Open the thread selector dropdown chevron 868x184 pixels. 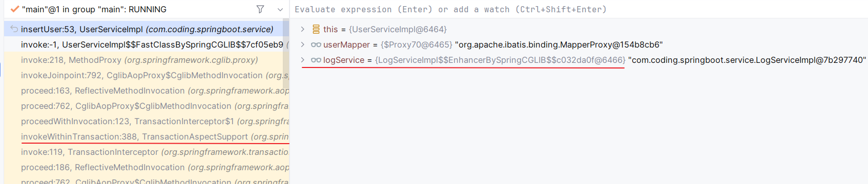(280, 9)
